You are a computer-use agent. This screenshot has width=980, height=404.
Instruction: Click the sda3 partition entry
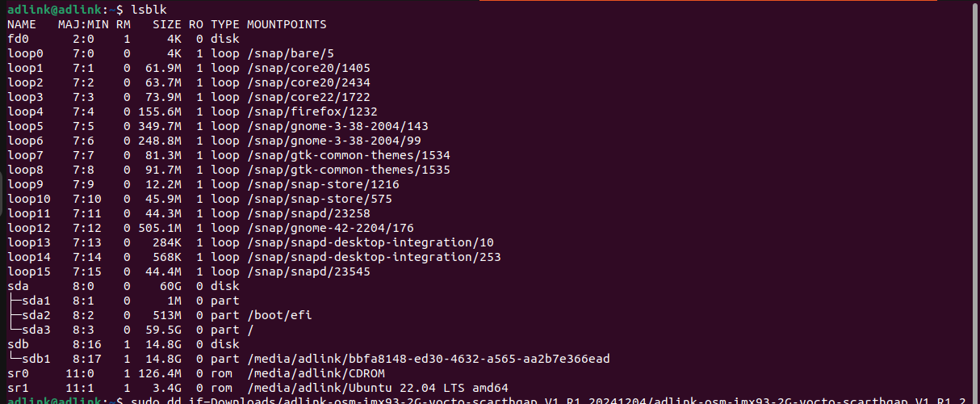coord(36,330)
